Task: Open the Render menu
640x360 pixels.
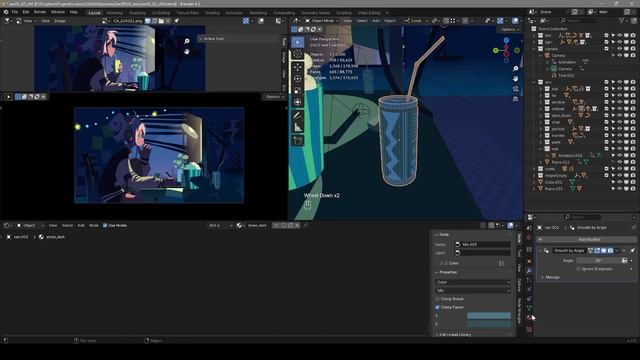Action: [x=40, y=12]
